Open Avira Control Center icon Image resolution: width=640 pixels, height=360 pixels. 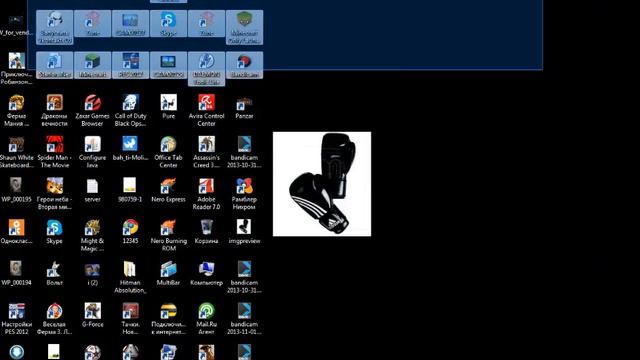tap(207, 111)
